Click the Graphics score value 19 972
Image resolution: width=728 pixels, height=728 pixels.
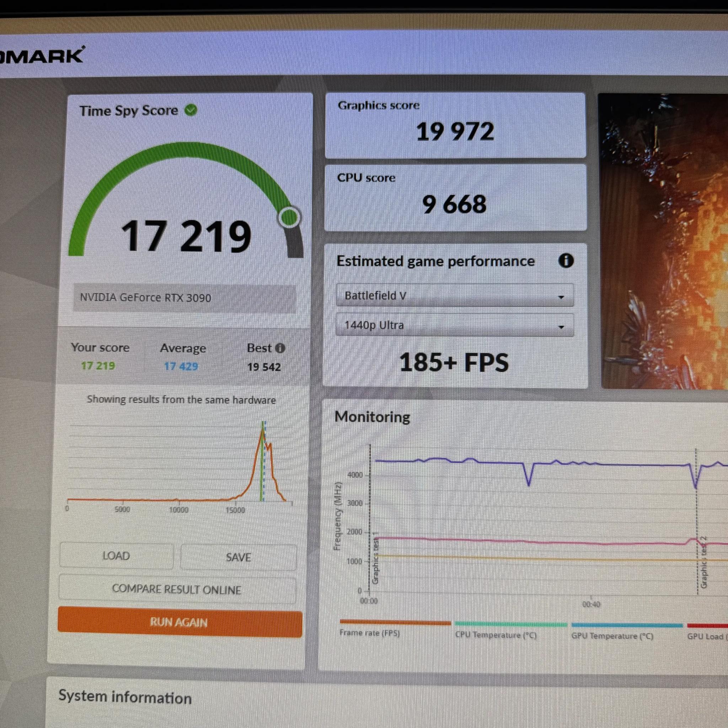click(x=455, y=132)
